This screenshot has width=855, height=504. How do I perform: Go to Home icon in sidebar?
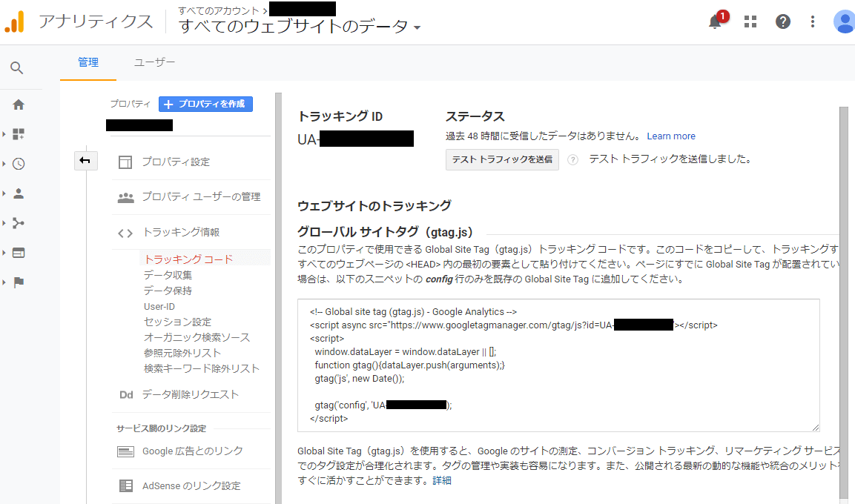[x=19, y=105]
